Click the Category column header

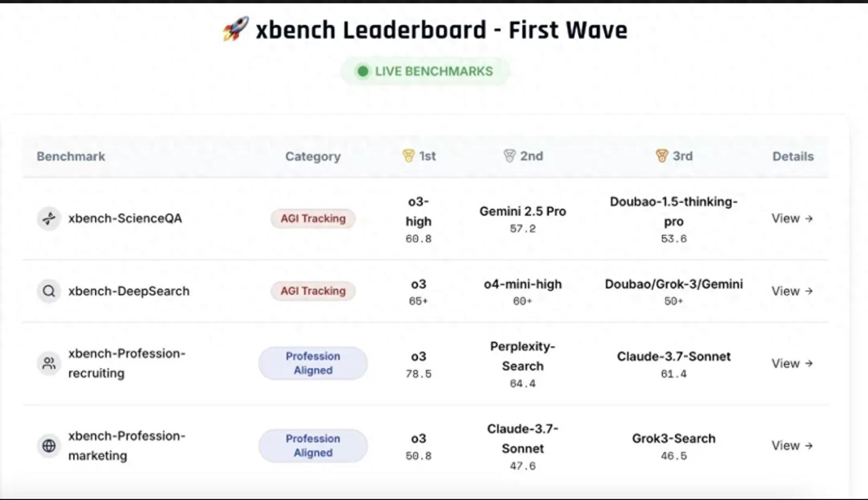click(x=313, y=157)
